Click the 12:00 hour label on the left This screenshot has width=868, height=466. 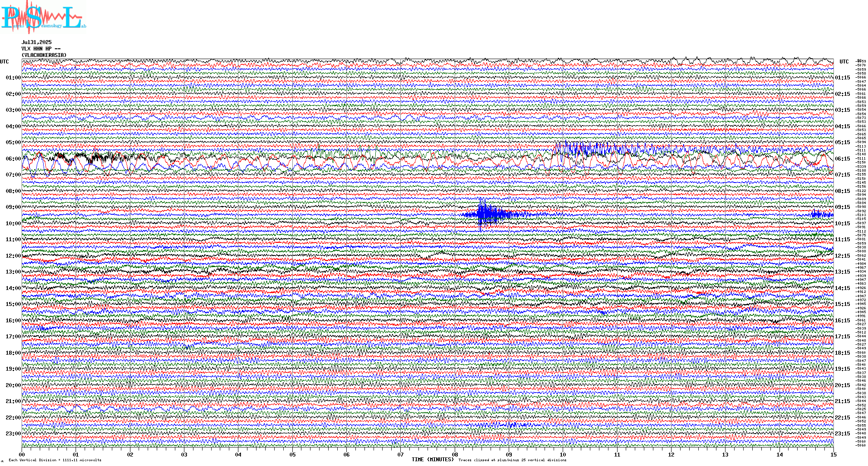[x=13, y=256]
